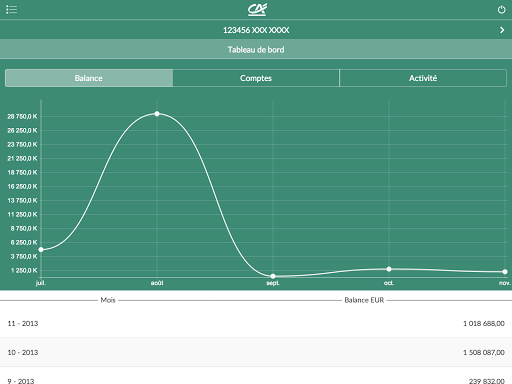The width and height of the screenshot is (512, 384).
Task: Switch to the Comptes tab
Action: coord(256,78)
